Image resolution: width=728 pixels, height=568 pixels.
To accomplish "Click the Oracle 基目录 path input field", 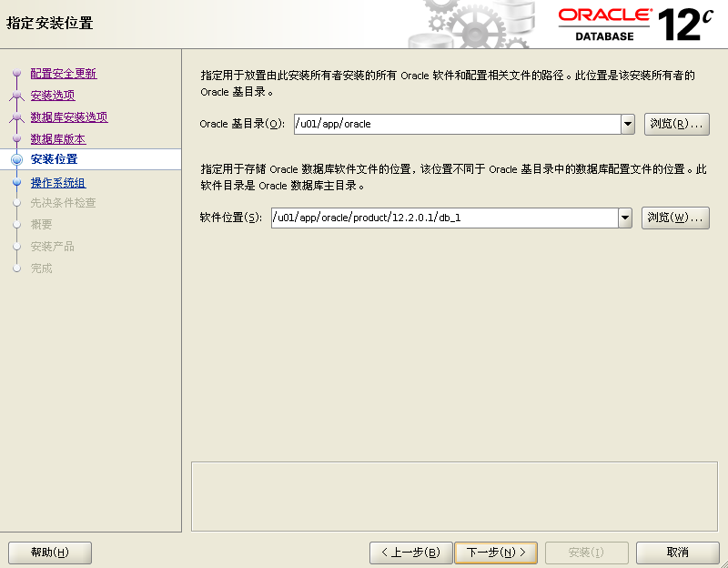I will click(x=458, y=124).
